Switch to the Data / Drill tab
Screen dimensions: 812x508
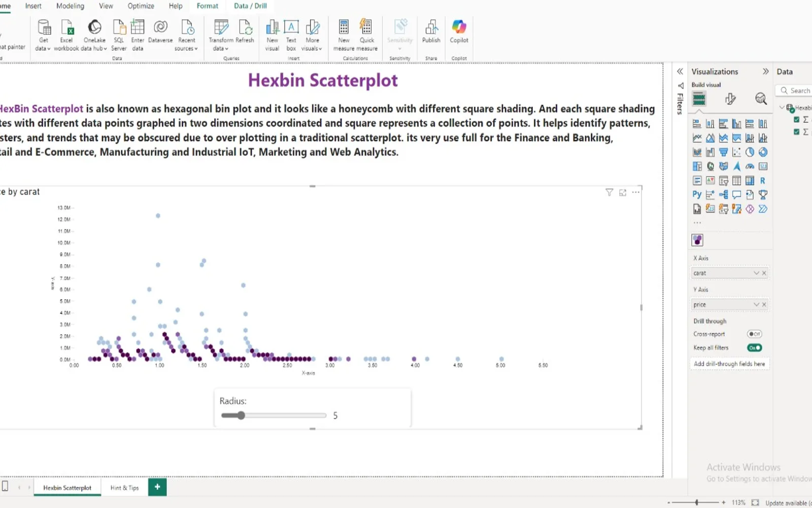tap(250, 6)
